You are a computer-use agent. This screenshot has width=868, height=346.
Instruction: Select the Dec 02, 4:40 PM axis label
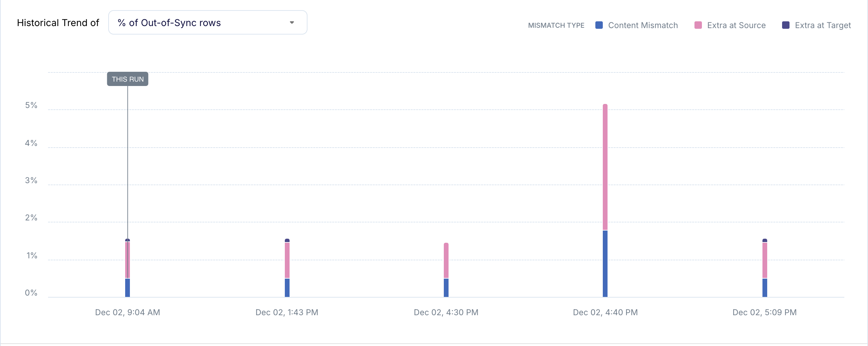pyautogui.click(x=605, y=312)
